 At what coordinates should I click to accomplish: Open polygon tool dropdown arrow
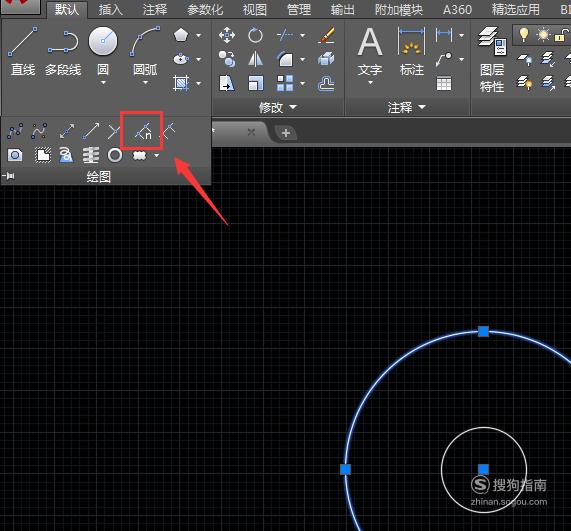[198, 35]
